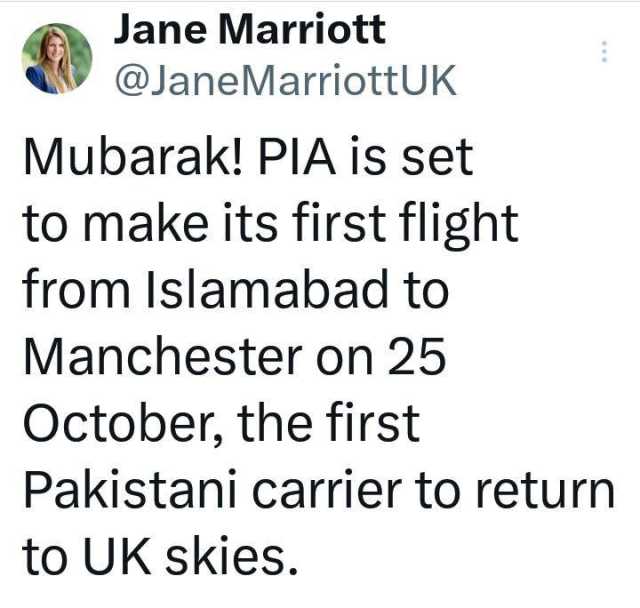The height and width of the screenshot is (608, 640).
Task: Click Jane Marriott's profile picture
Action: (x=57, y=58)
